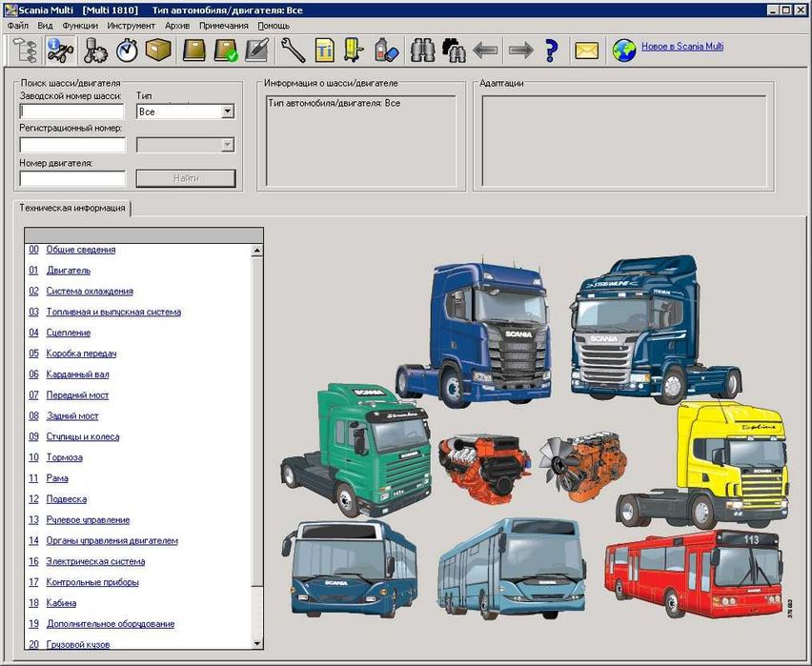812x666 pixels.
Task: Open the Коробка передач section link
Action: [x=81, y=353]
